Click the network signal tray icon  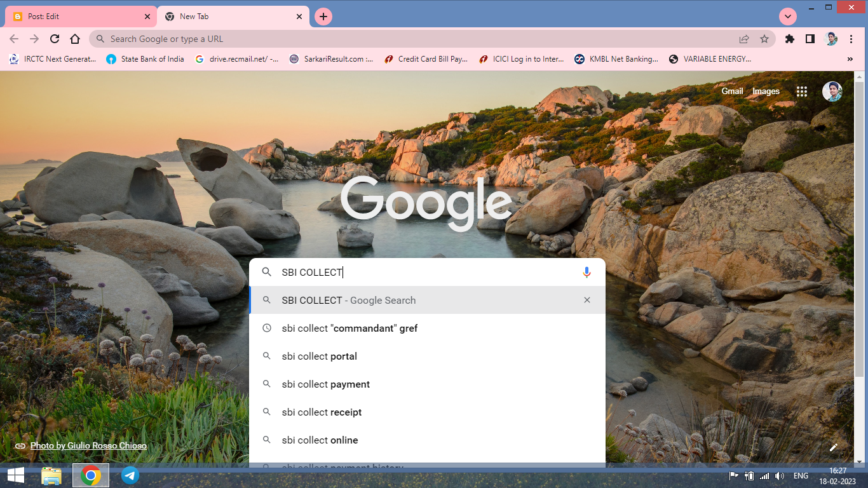click(x=764, y=476)
